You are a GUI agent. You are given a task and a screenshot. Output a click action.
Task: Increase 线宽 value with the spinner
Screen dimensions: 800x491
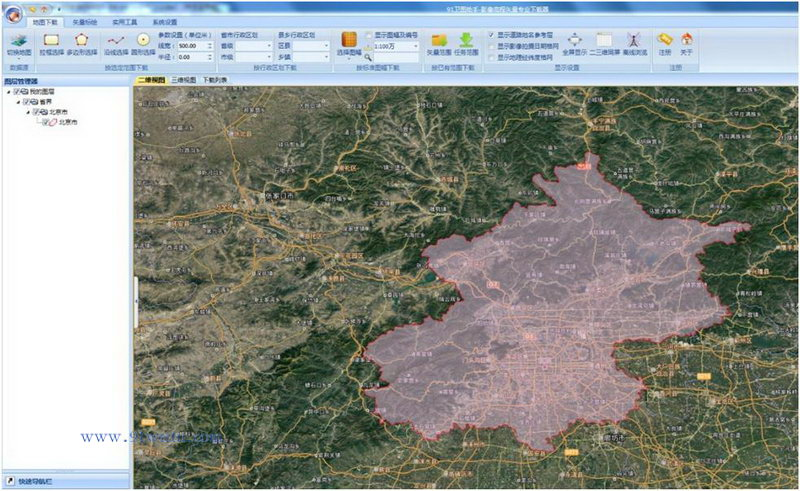point(210,44)
